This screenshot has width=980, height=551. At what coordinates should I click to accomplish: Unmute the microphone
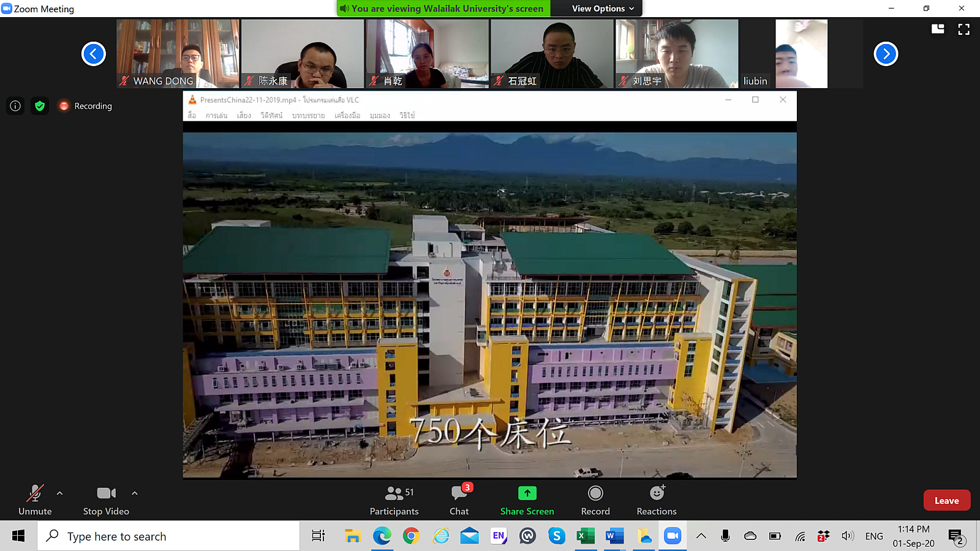point(35,500)
